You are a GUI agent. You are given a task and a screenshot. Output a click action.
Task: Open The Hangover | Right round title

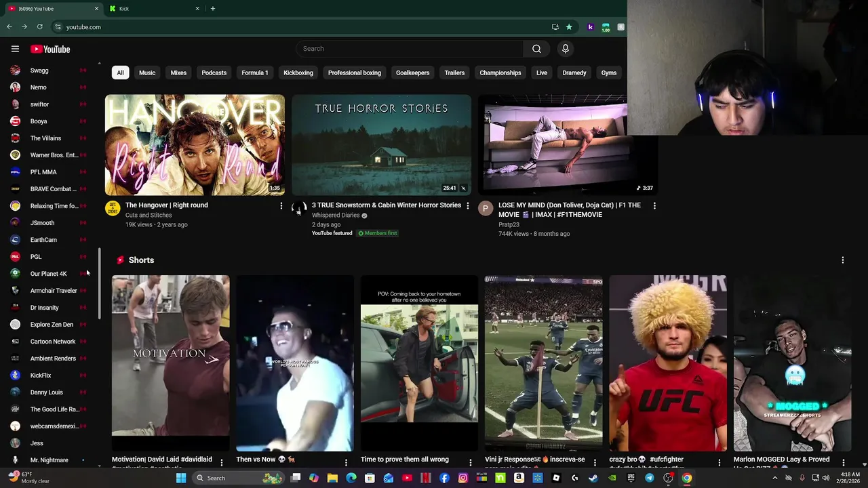tap(167, 205)
